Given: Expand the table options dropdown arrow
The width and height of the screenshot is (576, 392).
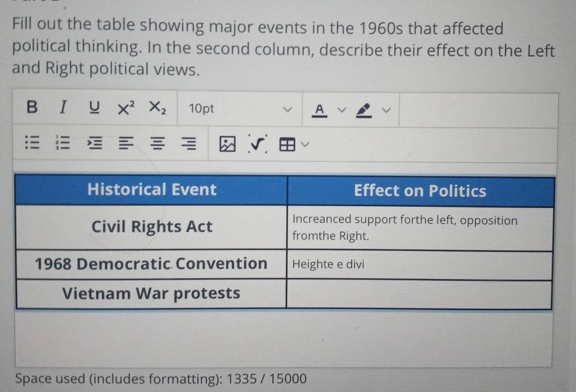Looking at the screenshot, I should tap(305, 145).
